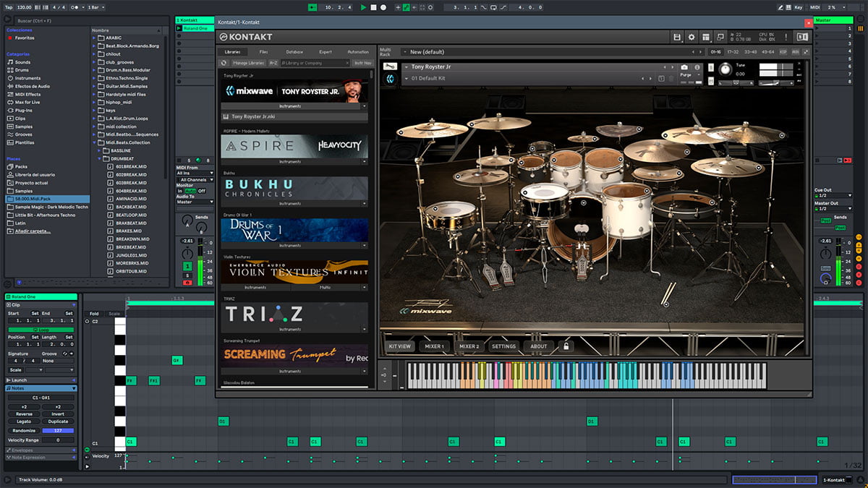
Task: Open Kontakt options via the gear icon
Action: click(692, 37)
